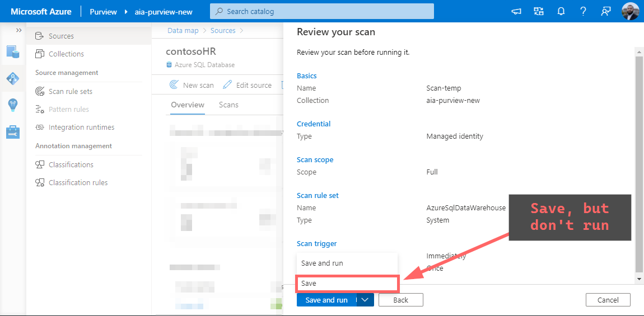Click the Collections icon in sidebar
644x316 pixels.
[x=39, y=54]
